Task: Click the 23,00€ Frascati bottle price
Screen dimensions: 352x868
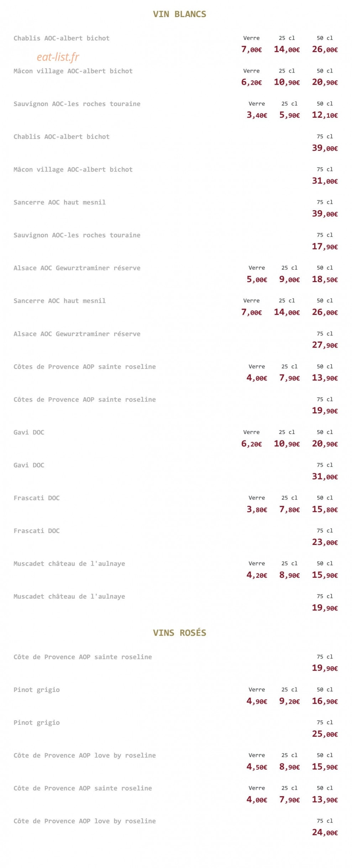Action: pyautogui.click(x=325, y=542)
